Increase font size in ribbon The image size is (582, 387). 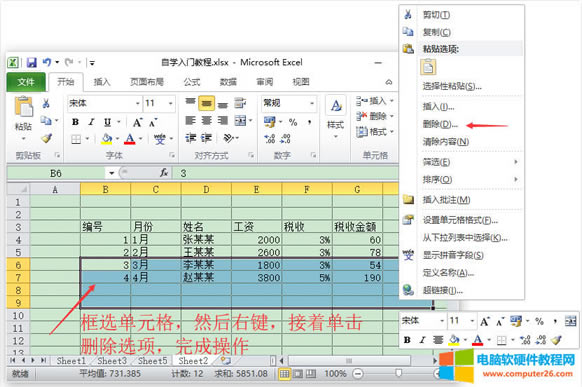[x=137, y=122]
